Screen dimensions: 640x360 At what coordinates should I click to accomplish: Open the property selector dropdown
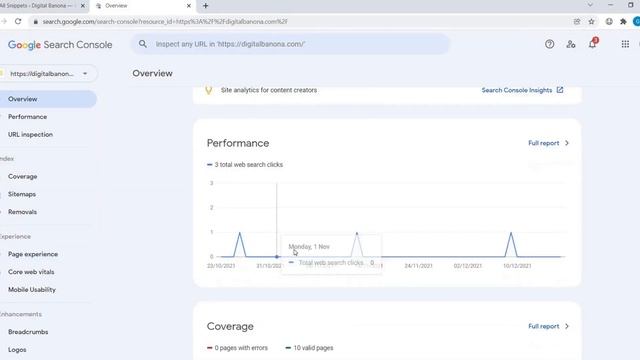(48, 73)
